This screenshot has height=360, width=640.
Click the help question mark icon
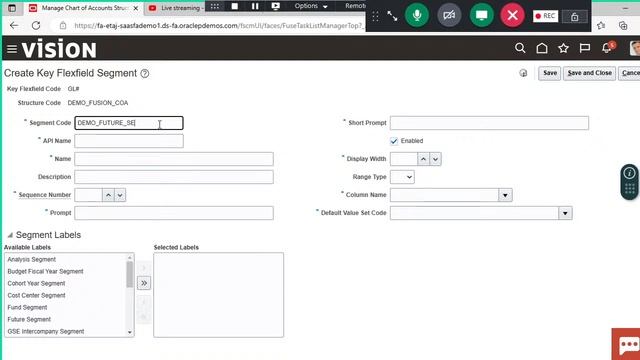click(x=144, y=73)
